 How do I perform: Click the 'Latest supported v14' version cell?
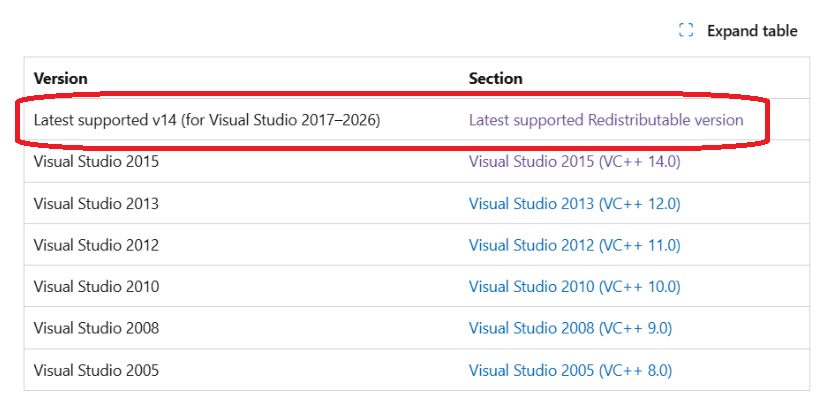[x=207, y=120]
